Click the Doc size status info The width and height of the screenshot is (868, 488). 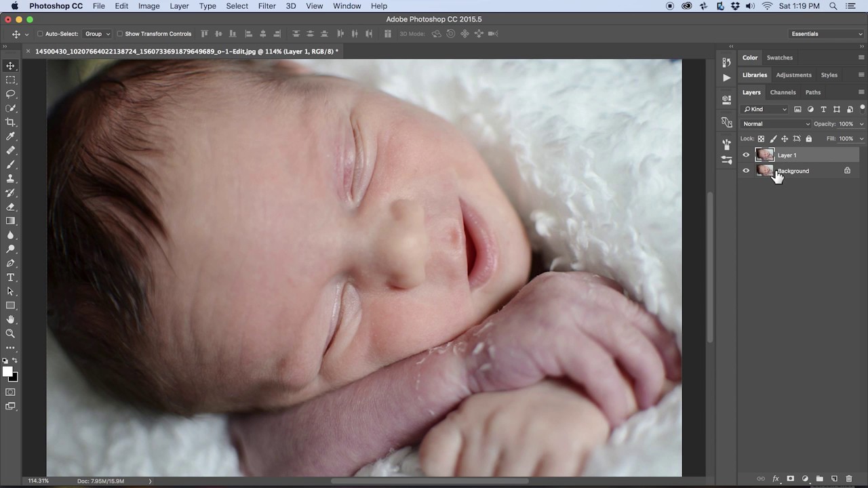(100, 481)
